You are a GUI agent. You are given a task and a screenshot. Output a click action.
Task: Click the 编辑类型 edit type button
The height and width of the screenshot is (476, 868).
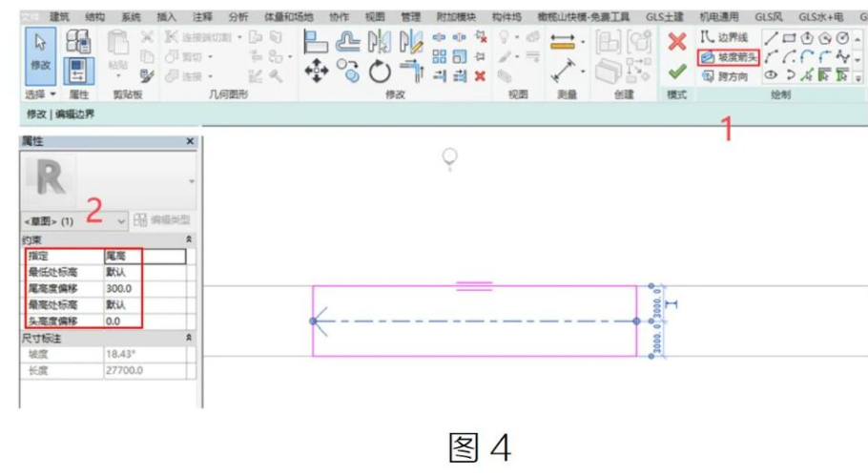point(162,220)
